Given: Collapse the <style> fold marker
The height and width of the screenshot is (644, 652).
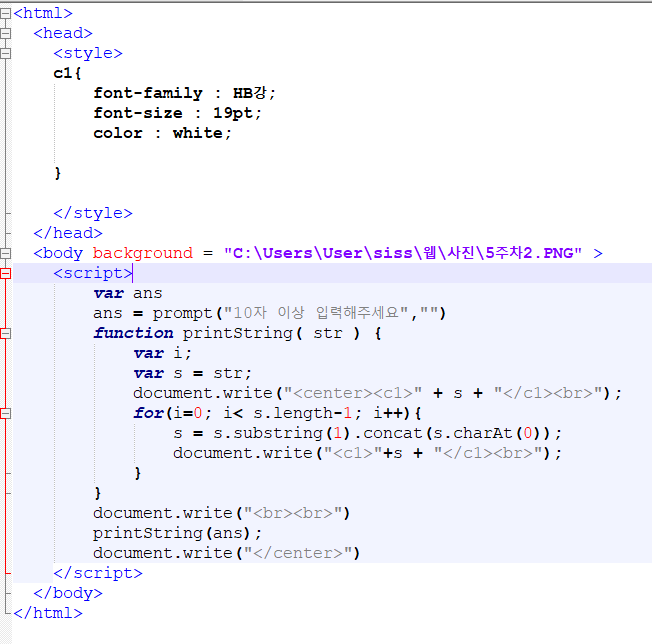Looking at the screenshot, I should pyautogui.click(x=5, y=54).
